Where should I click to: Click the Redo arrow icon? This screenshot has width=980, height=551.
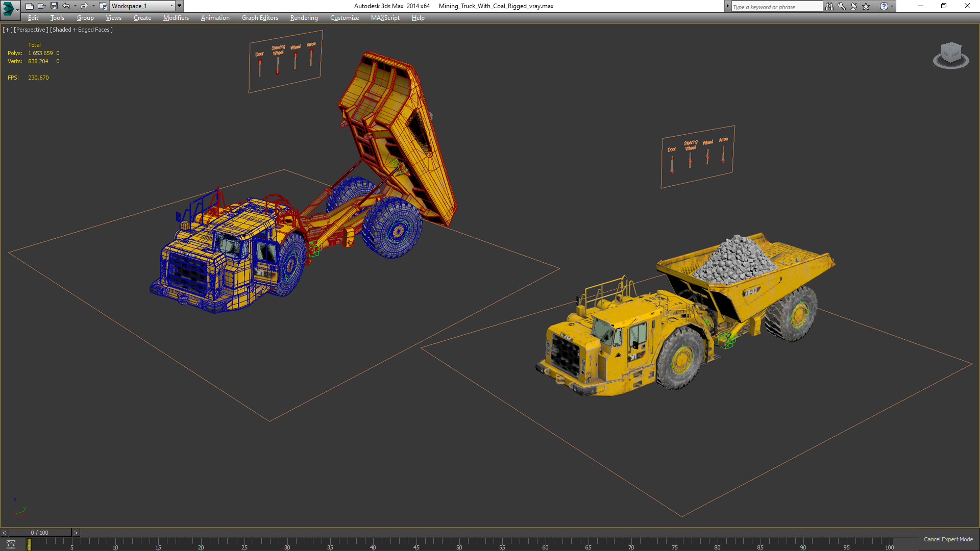point(84,6)
